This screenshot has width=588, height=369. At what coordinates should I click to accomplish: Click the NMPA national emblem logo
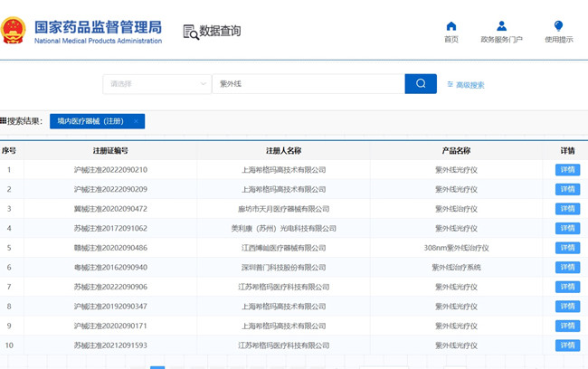[14, 30]
